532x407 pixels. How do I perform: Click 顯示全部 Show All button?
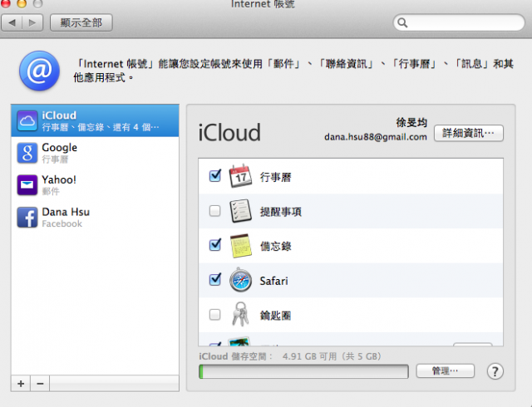click(x=81, y=22)
